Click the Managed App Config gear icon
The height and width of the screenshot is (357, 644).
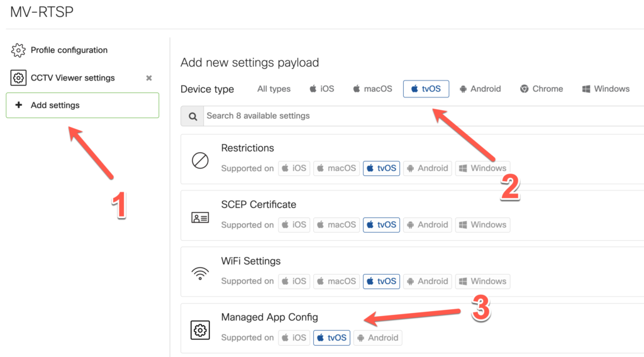click(x=200, y=330)
